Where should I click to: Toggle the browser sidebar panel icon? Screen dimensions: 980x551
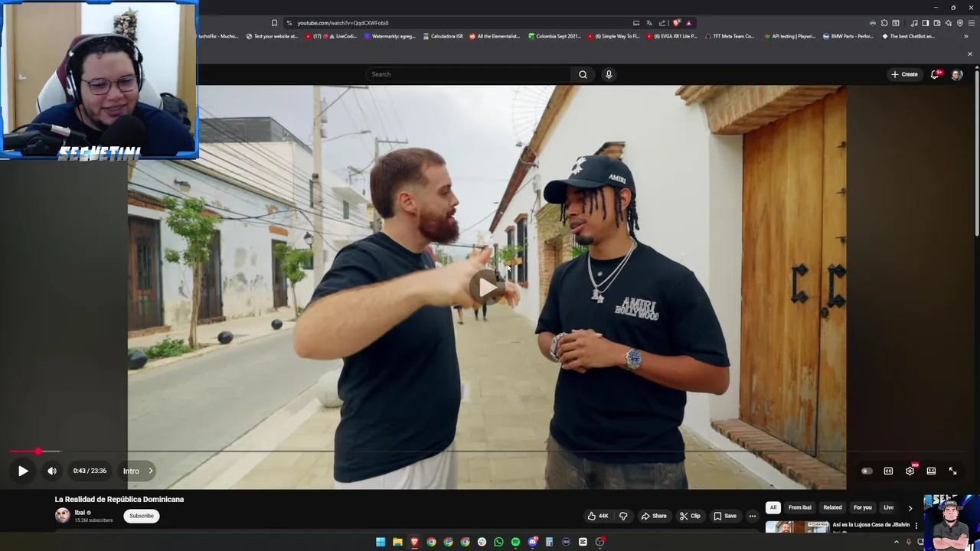click(x=925, y=23)
